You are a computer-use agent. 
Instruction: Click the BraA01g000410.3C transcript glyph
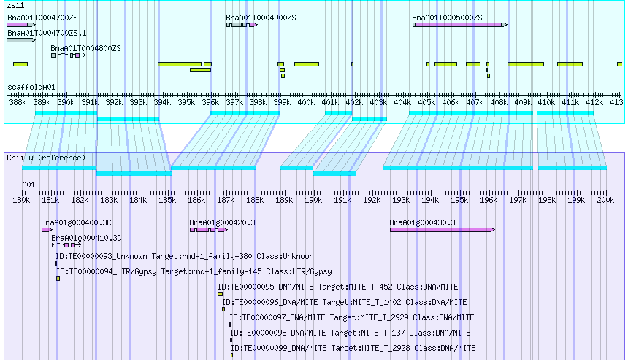[66, 245]
